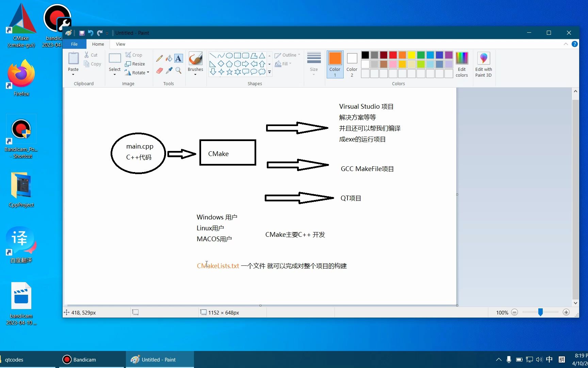The width and height of the screenshot is (588, 368).
Task: Choose the Color picker eyedropper tool
Action: point(169,71)
